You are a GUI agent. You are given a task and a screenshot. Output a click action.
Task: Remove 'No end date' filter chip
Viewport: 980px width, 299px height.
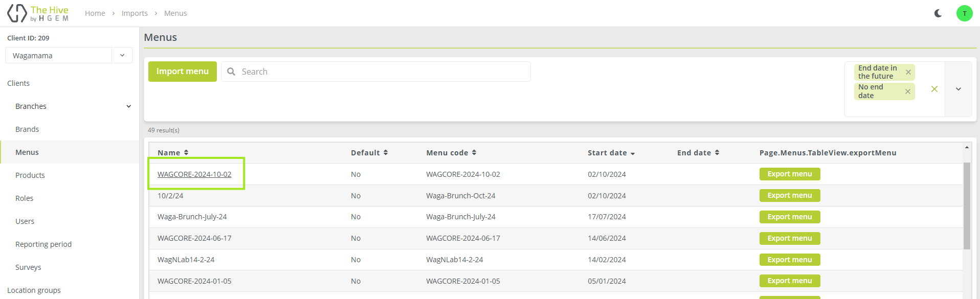(908, 91)
